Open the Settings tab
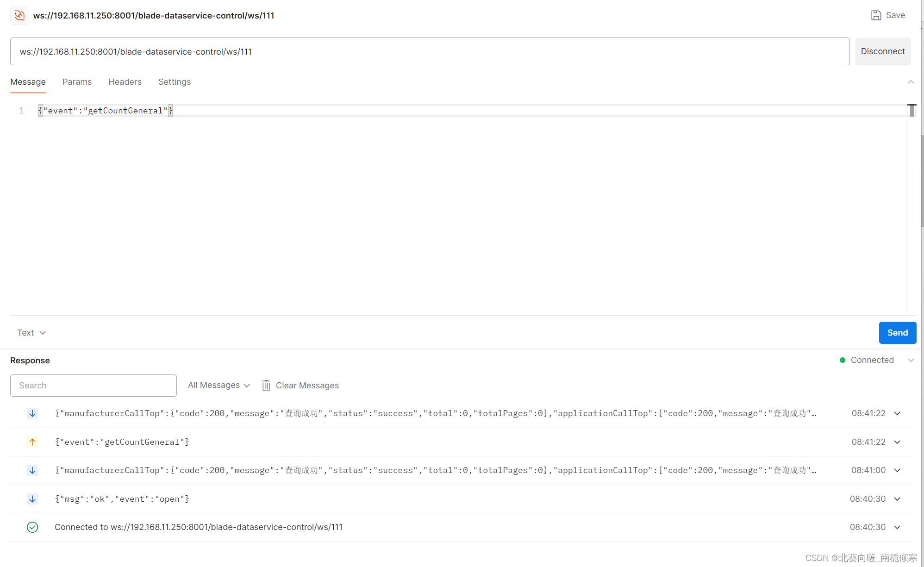924x567 pixels. [x=174, y=82]
